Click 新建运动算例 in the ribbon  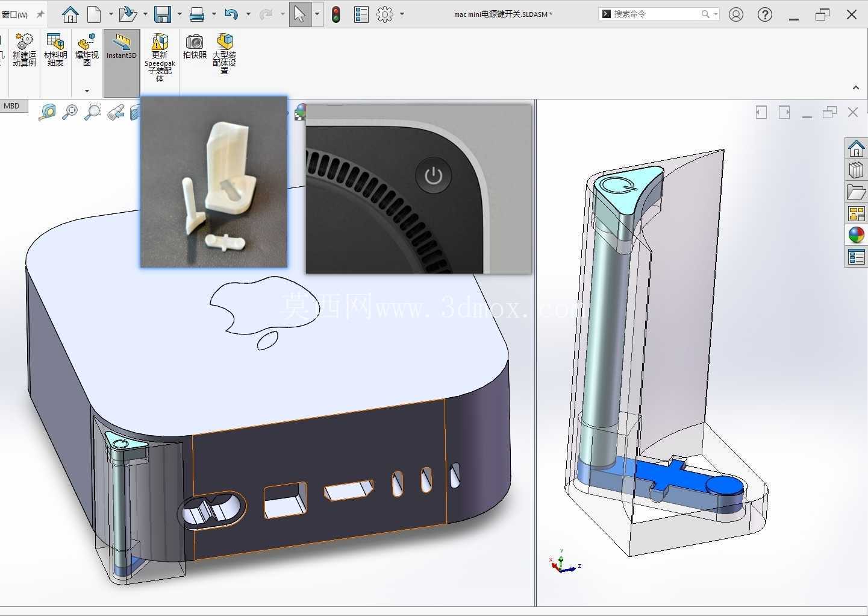point(24,50)
